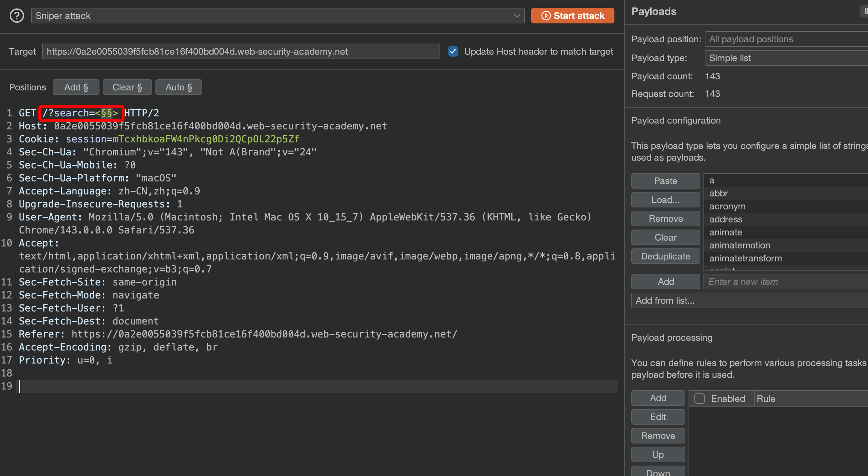
Task: Click the Paste payload button
Action: [665, 181]
